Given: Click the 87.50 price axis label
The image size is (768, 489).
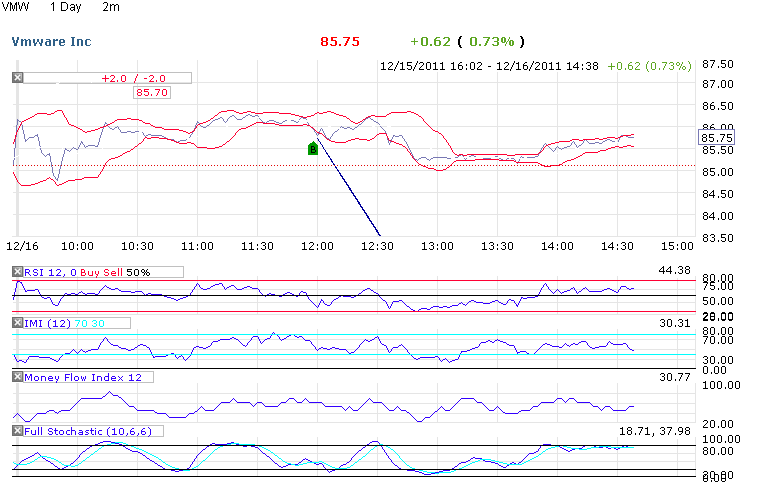Looking at the screenshot, I should pyautogui.click(x=718, y=64).
